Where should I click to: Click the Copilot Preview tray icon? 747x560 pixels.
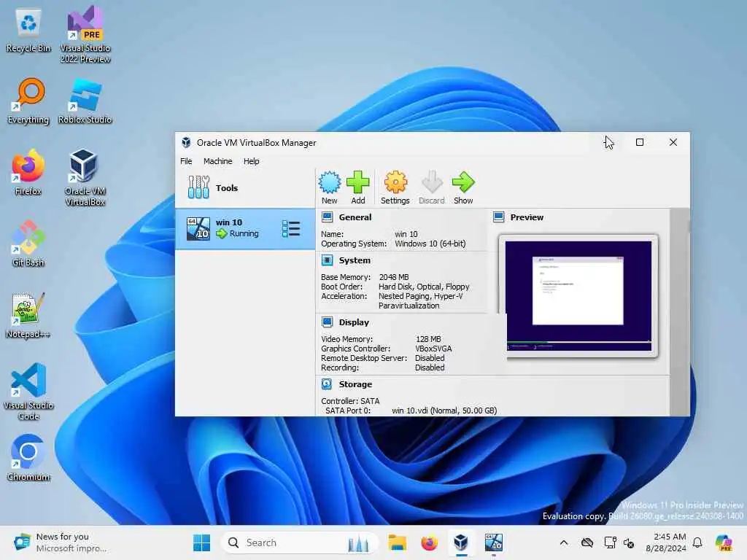(724, 542)
